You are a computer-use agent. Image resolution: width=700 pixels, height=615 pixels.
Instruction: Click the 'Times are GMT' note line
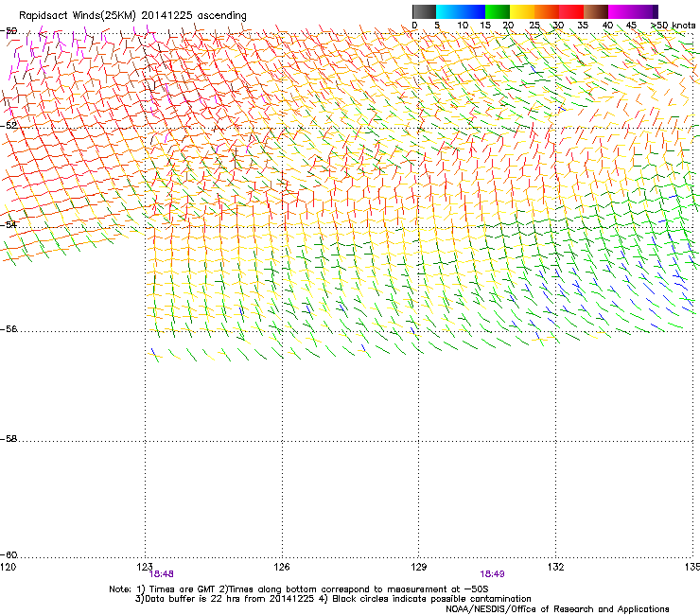pos(299,589)
